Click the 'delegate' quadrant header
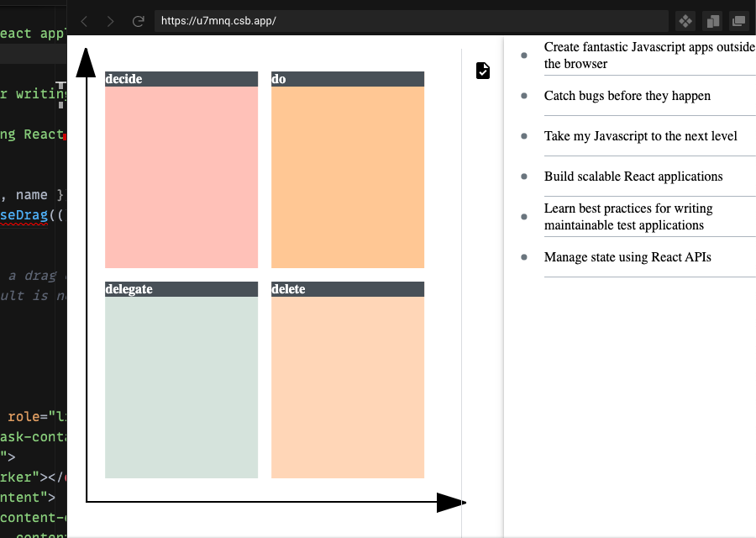This screenshot has width=756, height=538. point(181,289)
